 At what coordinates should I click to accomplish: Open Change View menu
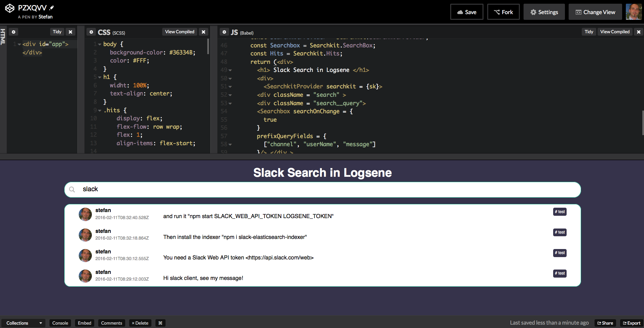point(596,12)
